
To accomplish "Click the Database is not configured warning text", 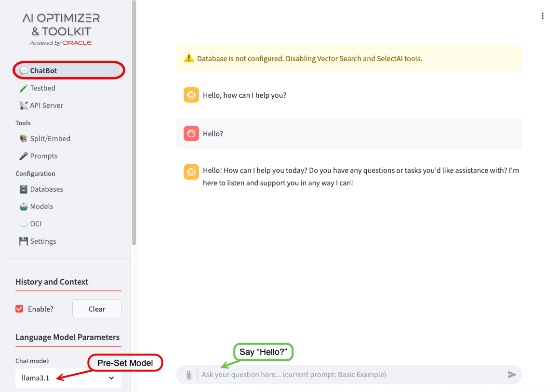I will (x=310, y=59).
